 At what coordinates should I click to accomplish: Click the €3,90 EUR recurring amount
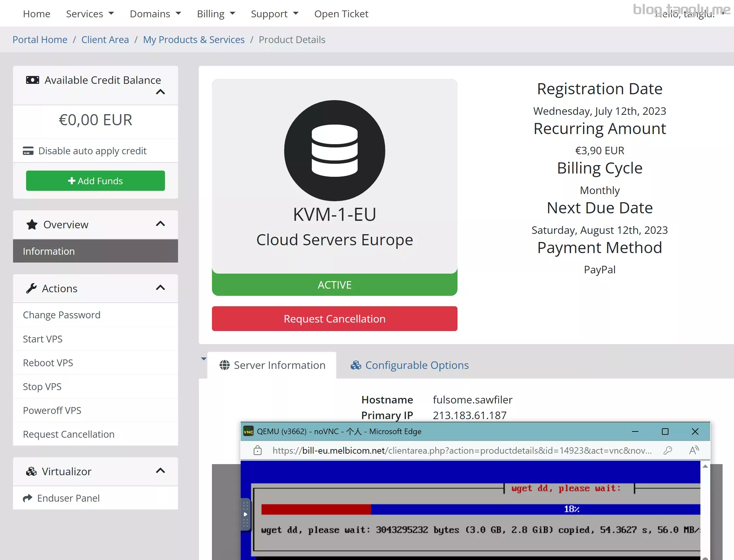(x=600, y=150)
